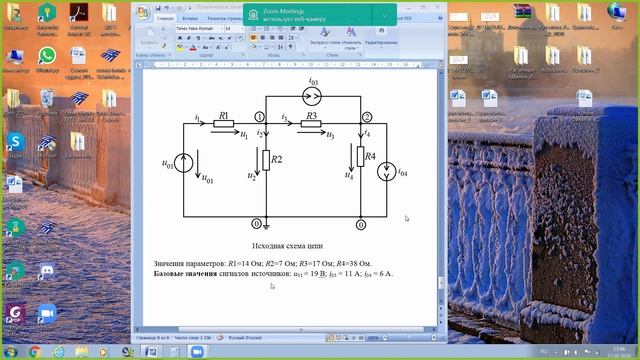Expand the Zoom Meetings notification chevron
This screenshot has height=360, width=640.
point(384,15)
